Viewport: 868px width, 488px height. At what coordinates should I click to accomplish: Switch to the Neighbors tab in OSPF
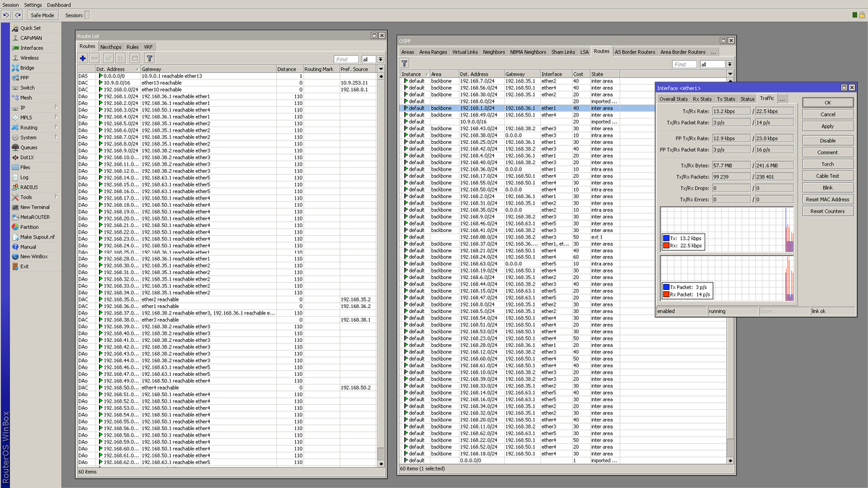click(494, 52)
